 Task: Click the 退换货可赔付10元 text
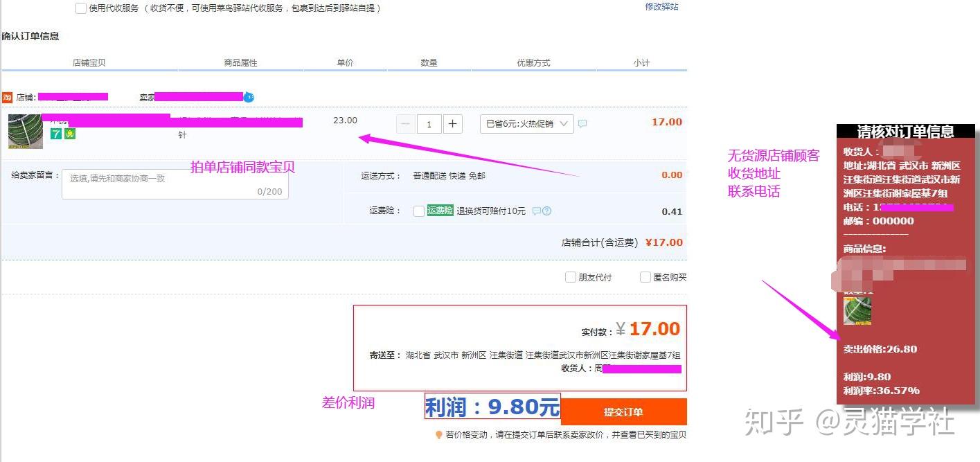tap(491, 211)
